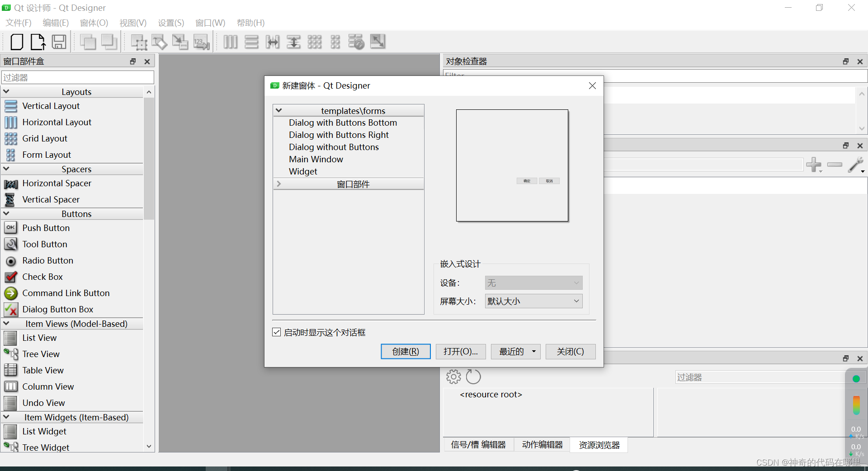Collapse Item Views (Model-Based) category
868x471 pixels.
(x=6, y=323)
